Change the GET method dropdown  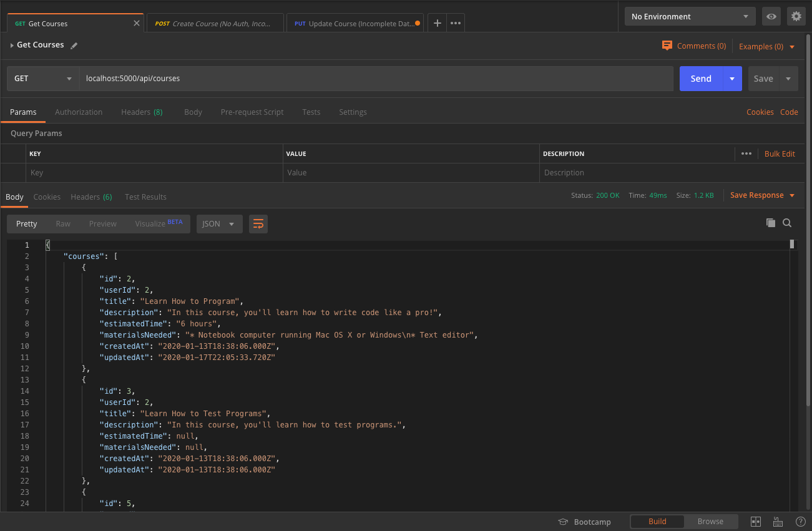[43, 79]
